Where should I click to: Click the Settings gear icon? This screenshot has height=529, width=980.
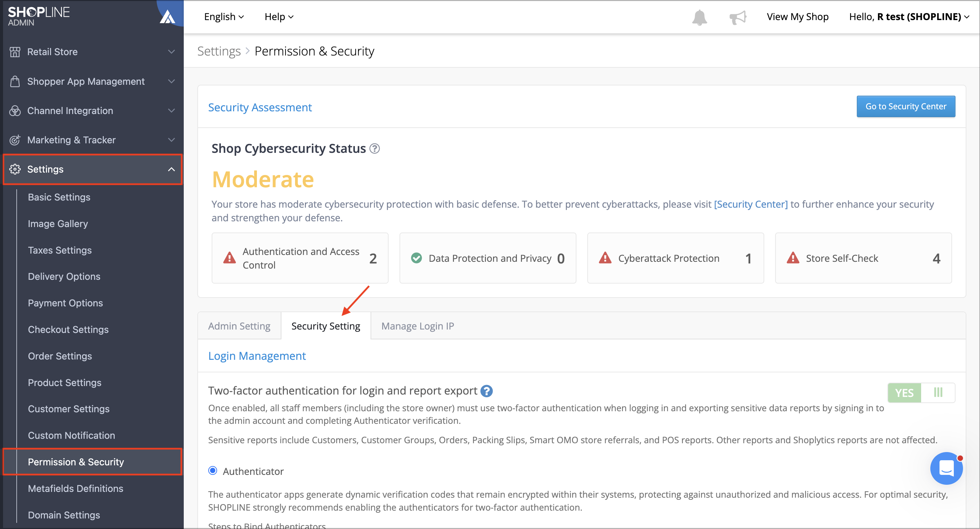click(15, 170)
